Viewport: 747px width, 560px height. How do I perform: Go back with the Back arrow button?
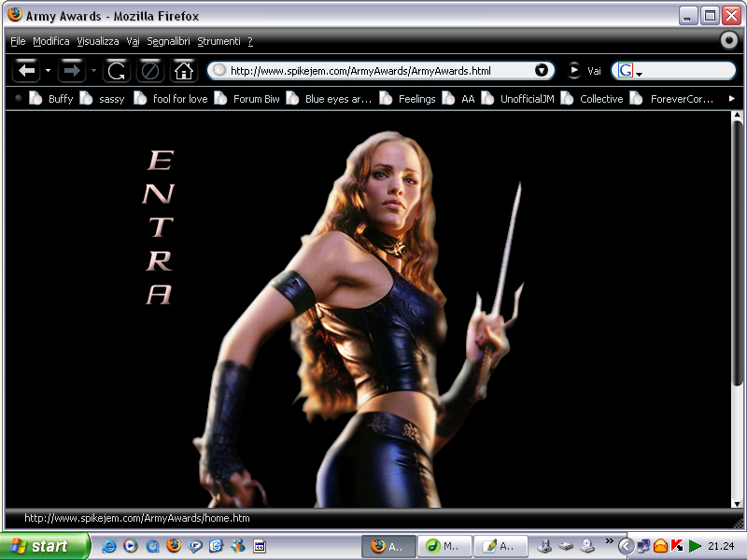click(27, 71)
